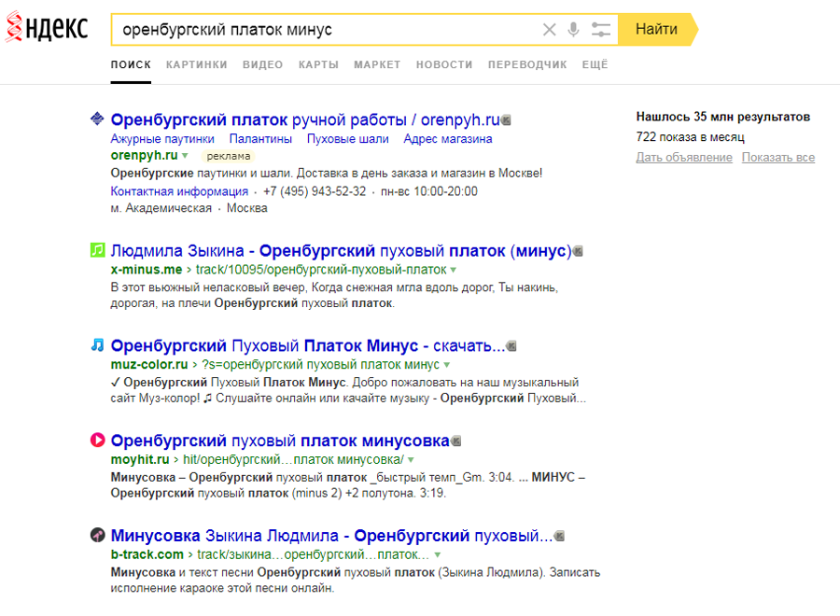The image size is (840, 616).
Task: Open the МАРКЕТ tab
Action: pyautogui.click(x=377, y=64)
